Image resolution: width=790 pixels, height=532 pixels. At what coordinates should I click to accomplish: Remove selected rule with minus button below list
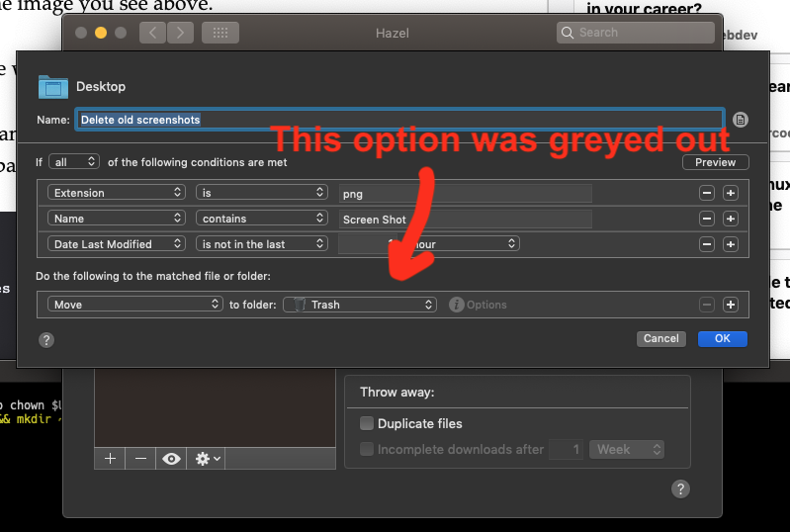coord(140,459)
